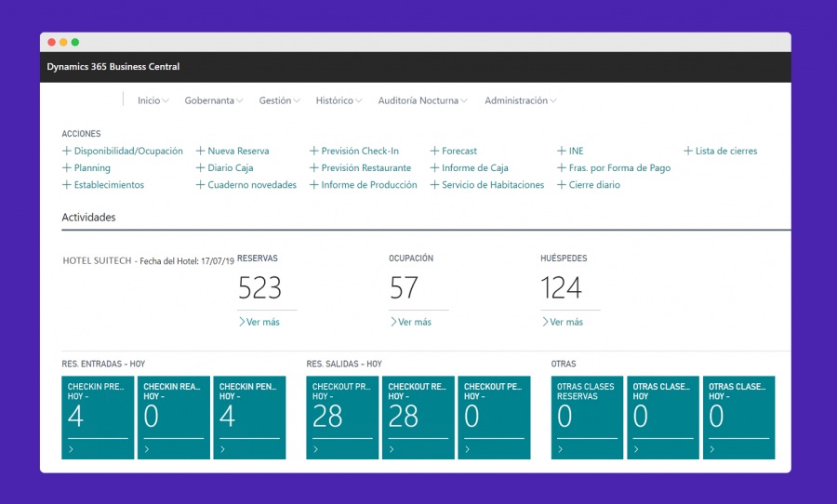Click Ver más under Huéspedes
Image resolution: width=837 pixels, height=504 pixels.
tap(563, 322)
